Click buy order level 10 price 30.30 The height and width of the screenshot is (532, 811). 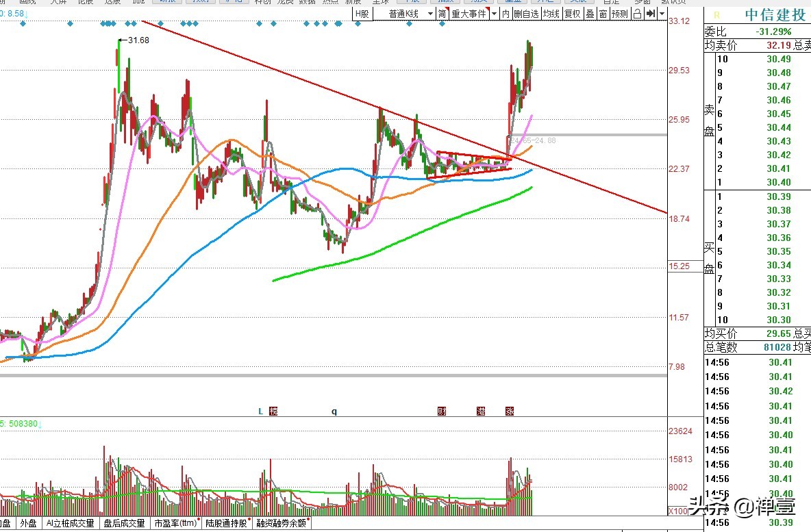[x=778, y=320]
